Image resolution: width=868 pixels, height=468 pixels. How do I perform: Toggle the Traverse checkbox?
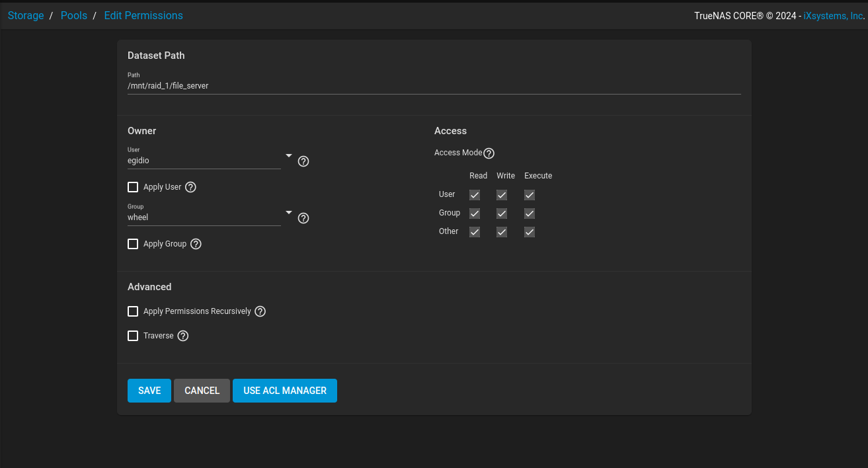[133, 336]
